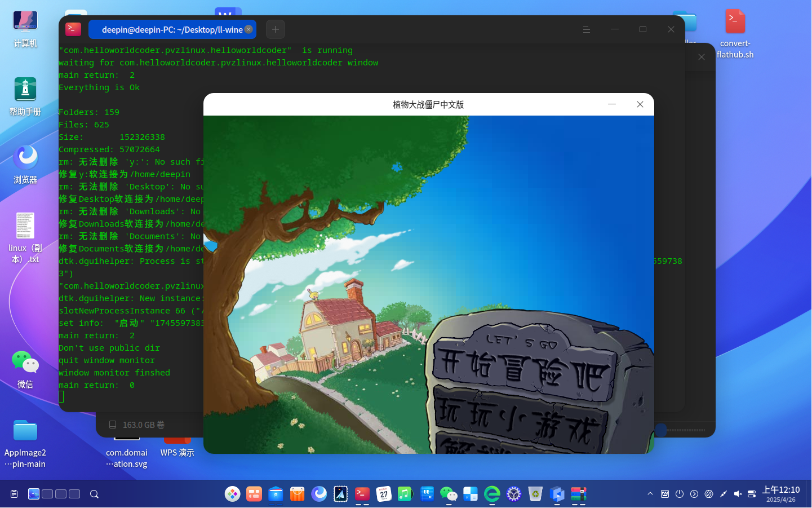Select the linux（副本）.txt desktop file
The height and width of the screenshot is (508, 812).
coord(25,238)
